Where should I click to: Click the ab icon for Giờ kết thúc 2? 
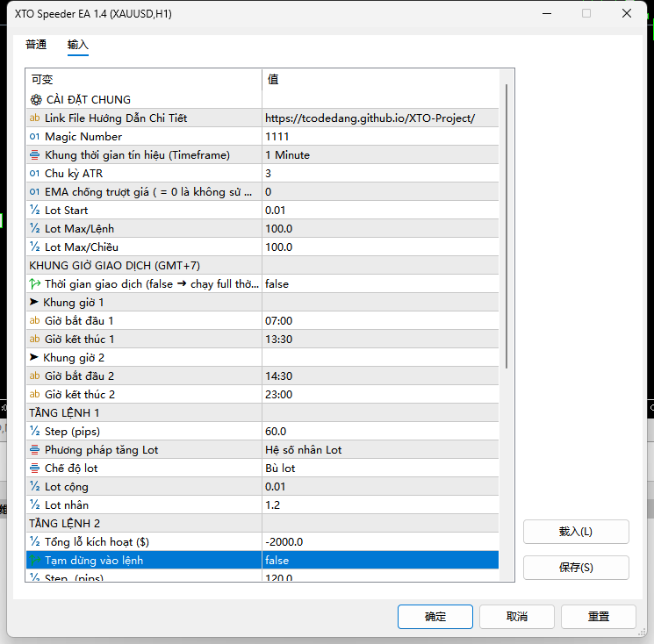point(34,394)
